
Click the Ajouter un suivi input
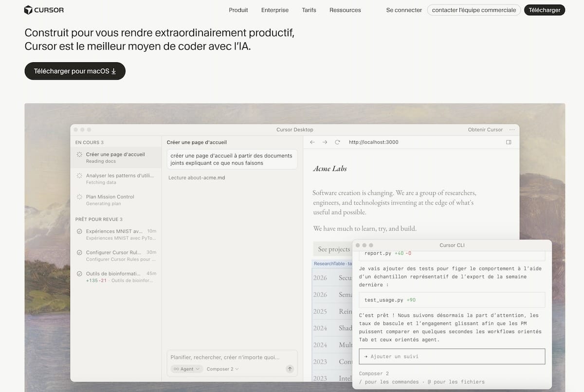coord(452,356)
